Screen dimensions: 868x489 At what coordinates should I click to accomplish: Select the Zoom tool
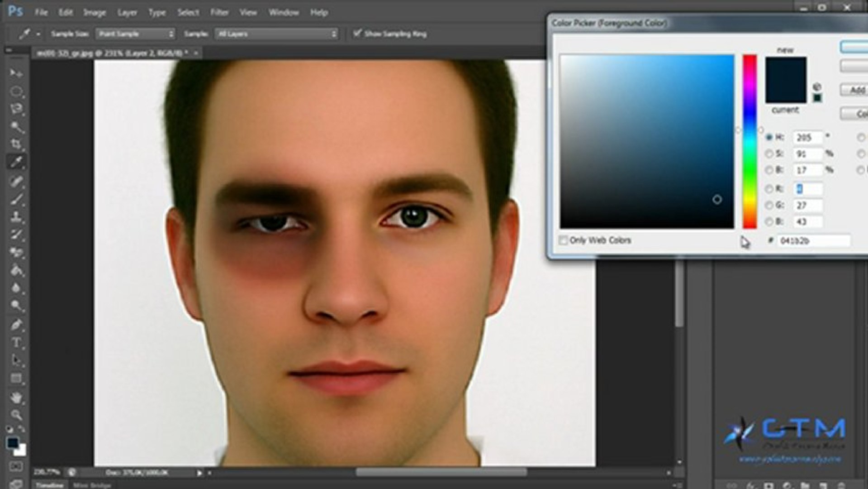click(x=16, y=415)
